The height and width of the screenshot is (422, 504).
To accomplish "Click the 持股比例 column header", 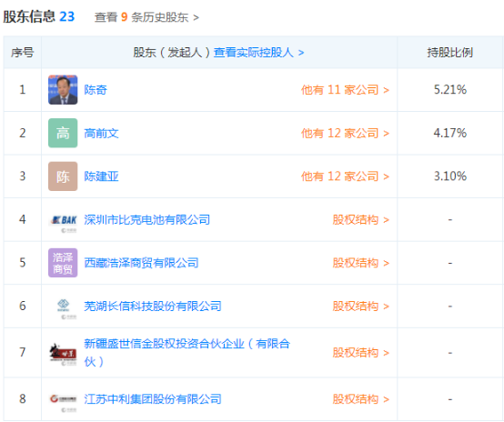I will point(450,53).
